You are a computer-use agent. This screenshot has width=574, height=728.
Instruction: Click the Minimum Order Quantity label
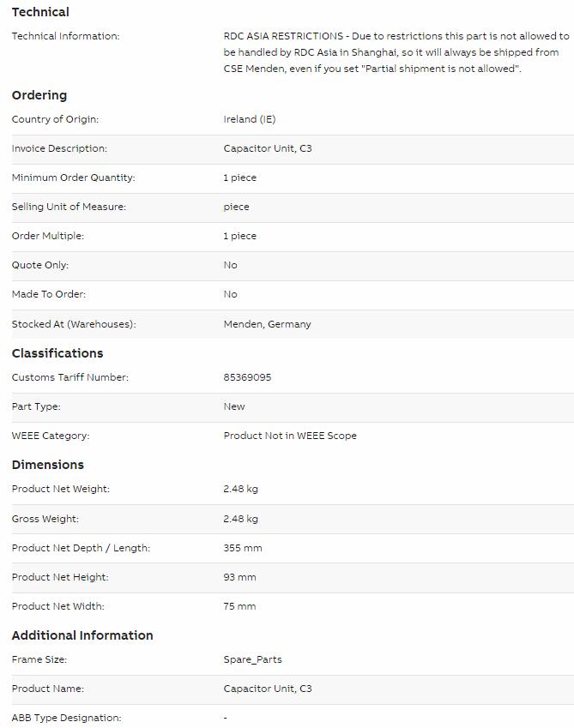click(74, 177)
